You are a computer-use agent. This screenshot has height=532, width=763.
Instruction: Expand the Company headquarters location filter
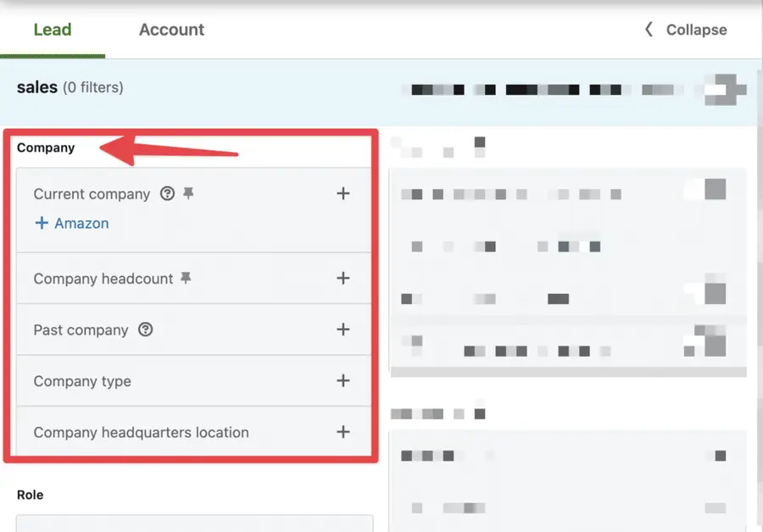click(x=343, y=432)
